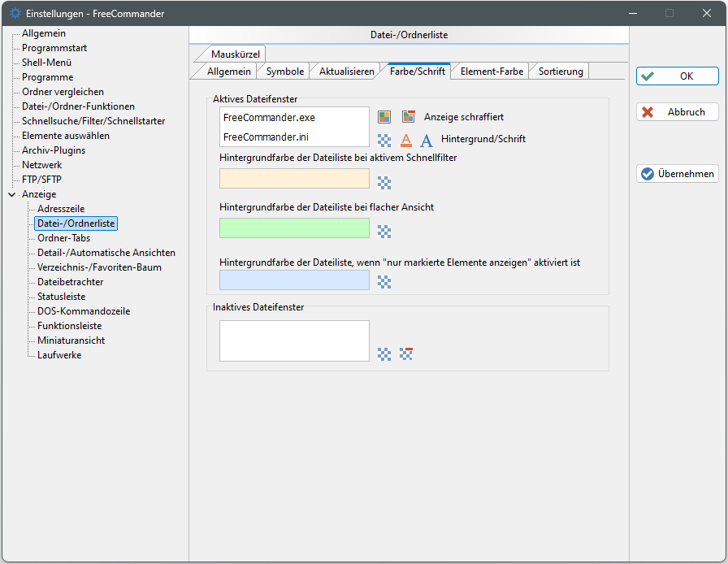Click FreeCommander.ini in the active preview
The image size is (728, 564).
coord(266,137)
